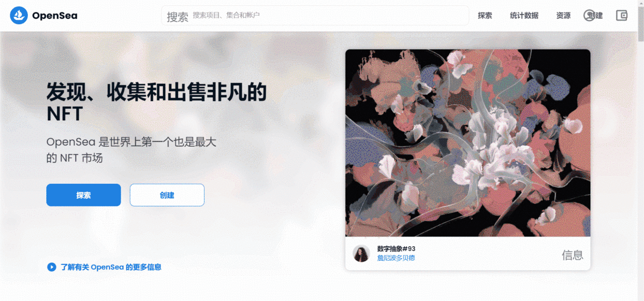The image size is (644, 301).
Task: Click the OpenSea wordmark text
Action: (x=55, y=16)
